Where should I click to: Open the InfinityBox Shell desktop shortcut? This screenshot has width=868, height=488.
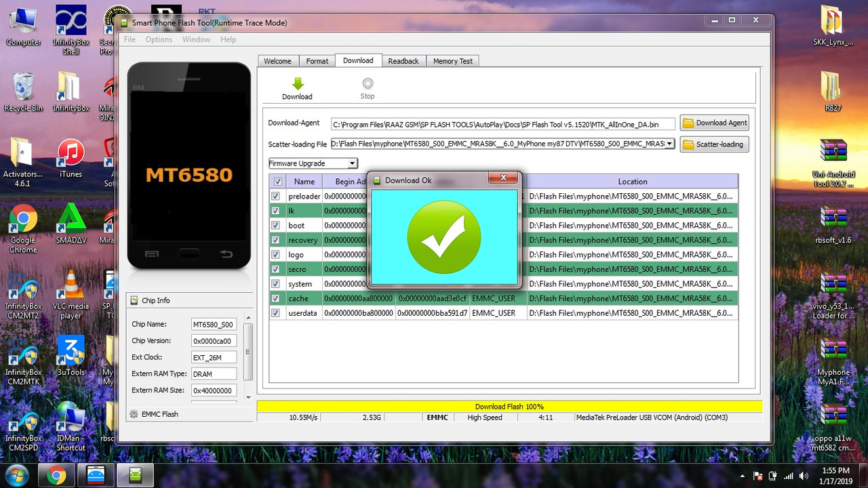(x=71, y=30)
